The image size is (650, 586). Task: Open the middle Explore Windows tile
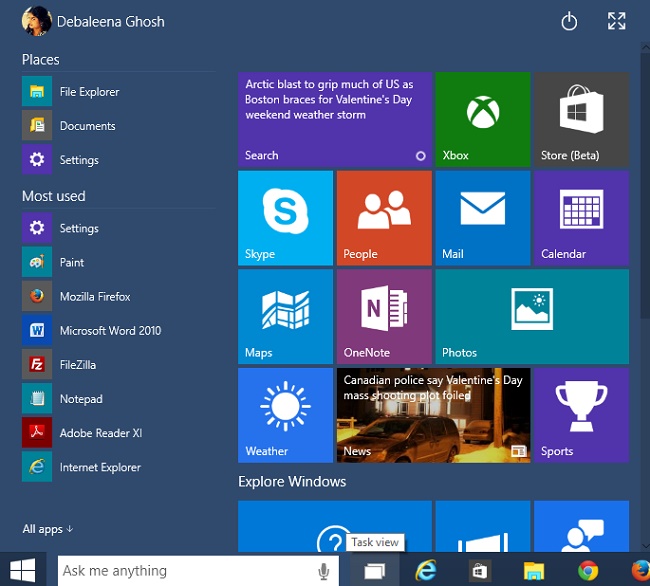483,526
